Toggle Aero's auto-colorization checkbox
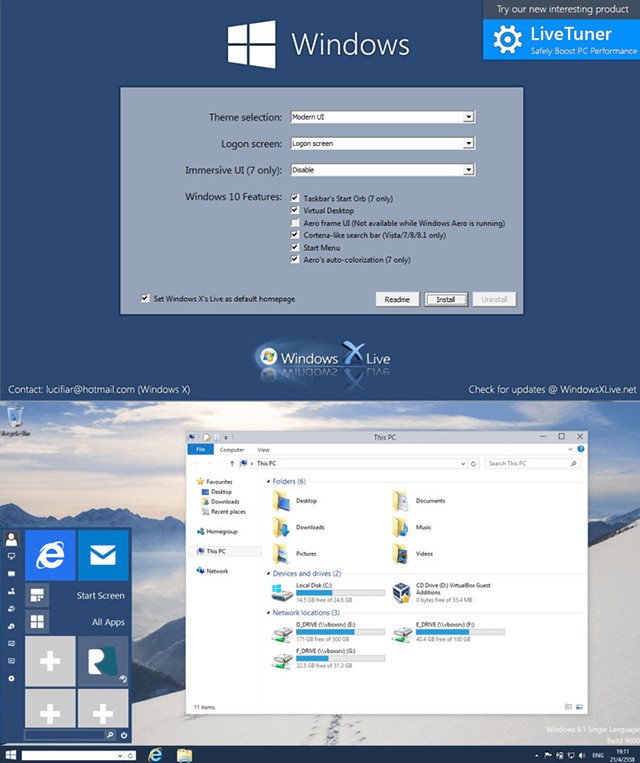This screenshot has width=640, height=763. (x=294, y=259)
